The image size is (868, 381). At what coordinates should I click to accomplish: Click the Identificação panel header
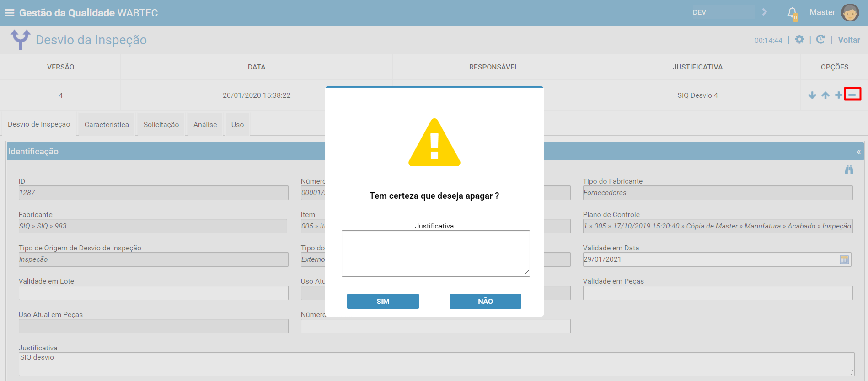[435, 151]
